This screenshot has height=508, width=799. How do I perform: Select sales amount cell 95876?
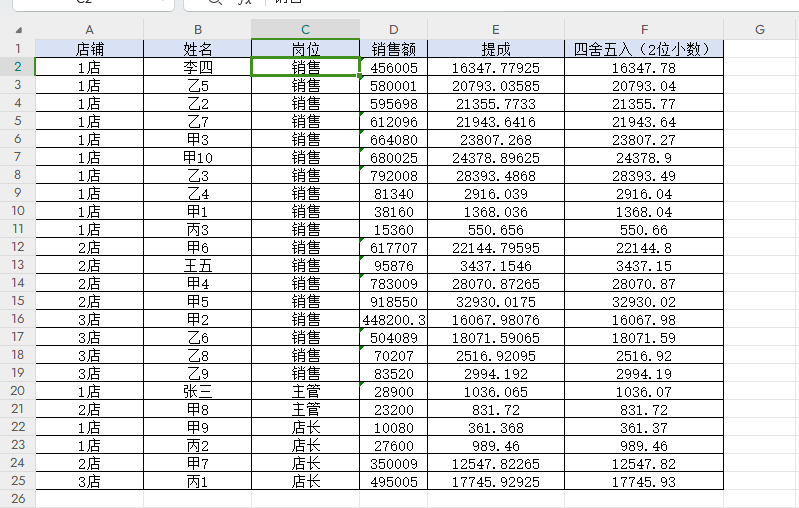click(x=393, y=265)
